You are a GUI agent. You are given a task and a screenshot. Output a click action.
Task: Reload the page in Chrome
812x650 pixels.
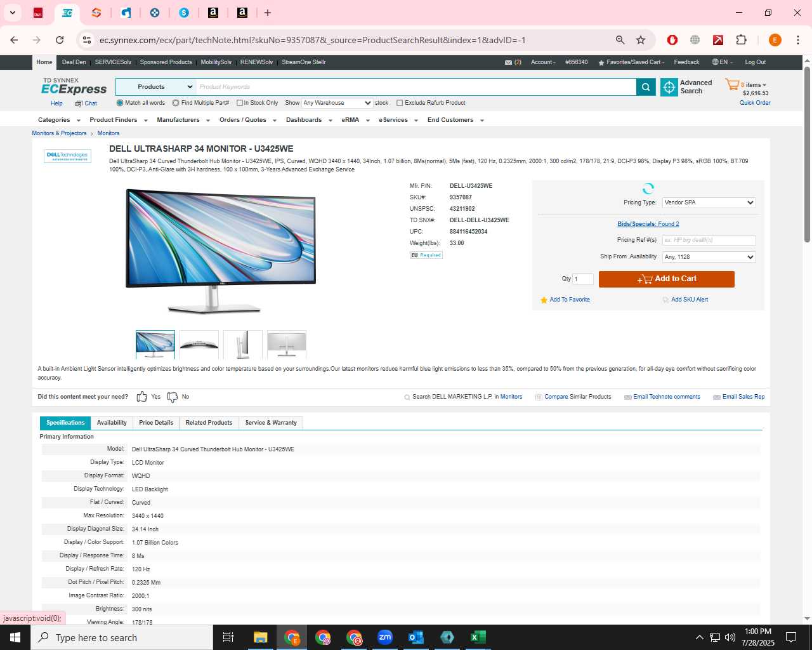60,40
